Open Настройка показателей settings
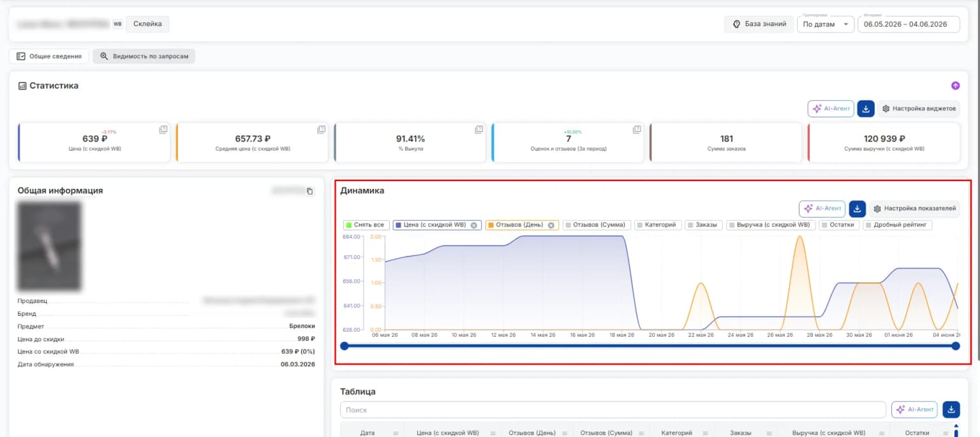The height and width of the screenshot is (437, 980). point(914,209)
